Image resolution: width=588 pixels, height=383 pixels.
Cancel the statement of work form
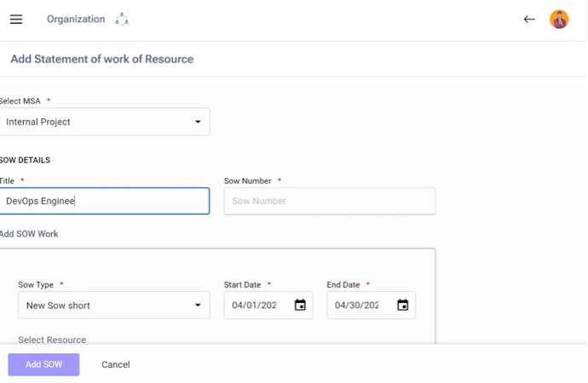click(x=116, y=364)
